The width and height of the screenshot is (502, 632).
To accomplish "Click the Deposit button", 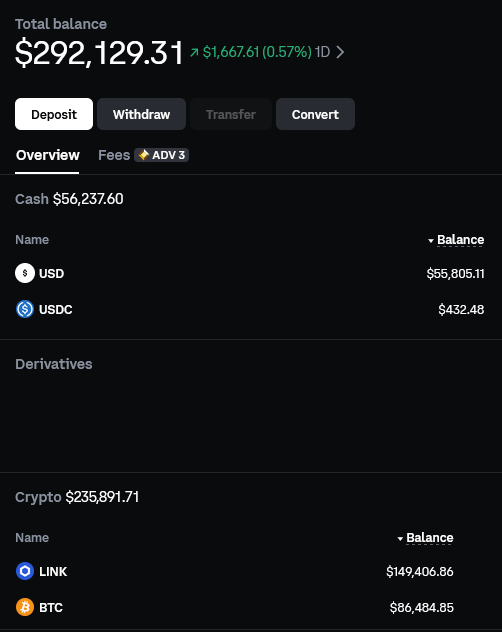I will tap(54, 114).
